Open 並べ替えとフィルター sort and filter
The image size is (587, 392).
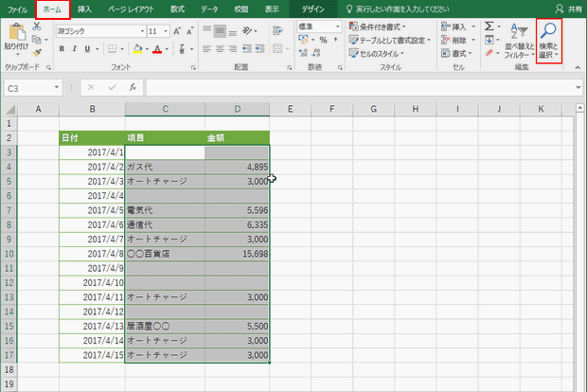(519, 41)
